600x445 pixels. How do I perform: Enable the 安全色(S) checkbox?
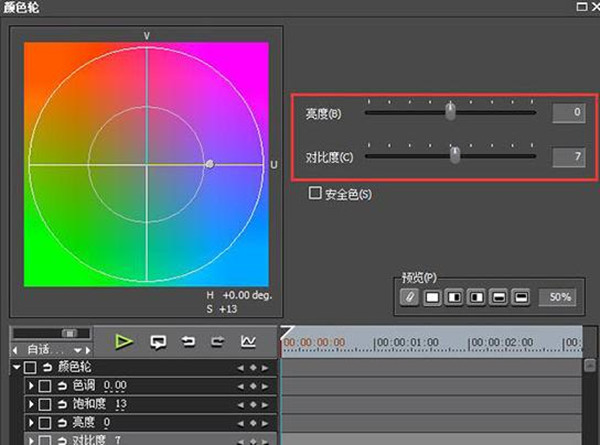(316, 193)
